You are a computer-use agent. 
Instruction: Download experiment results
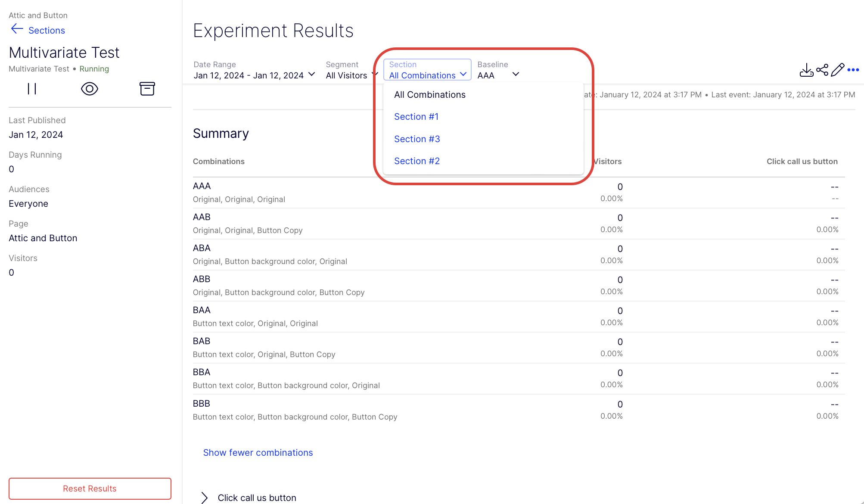pos(806,70)
